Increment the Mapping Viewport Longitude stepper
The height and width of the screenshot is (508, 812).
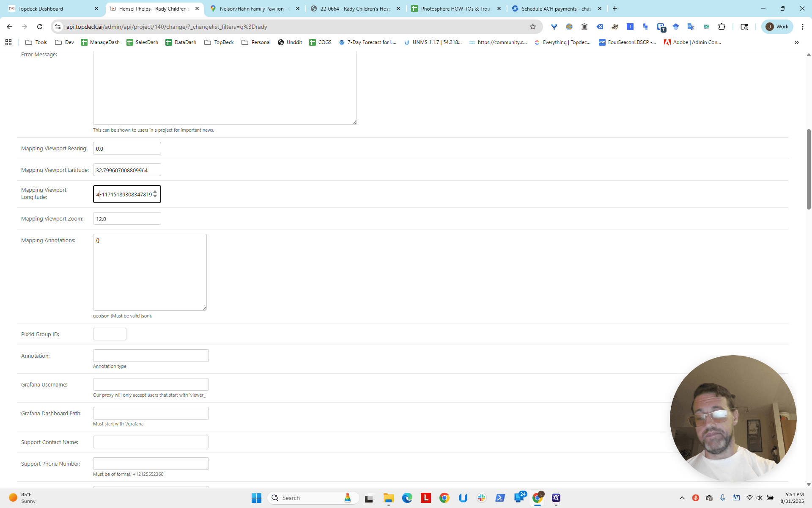click(x=155, y=192)
